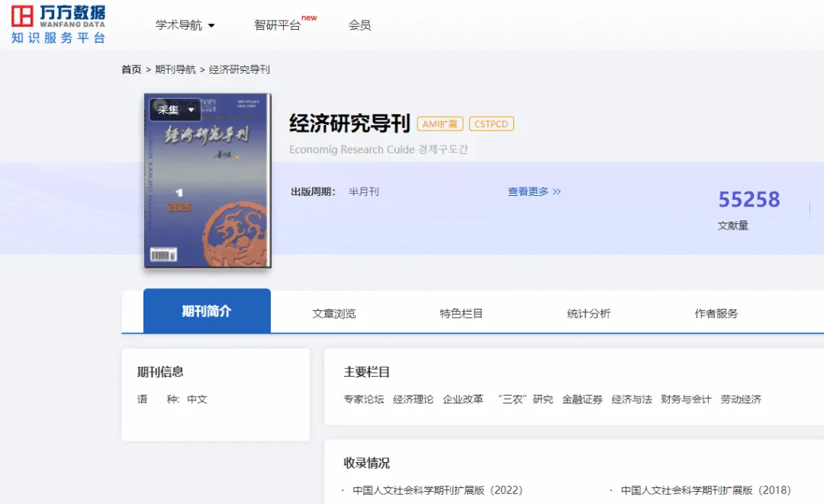Switch to the 文章浏览 tab
824x504 pixels.
tap(334, 313)
